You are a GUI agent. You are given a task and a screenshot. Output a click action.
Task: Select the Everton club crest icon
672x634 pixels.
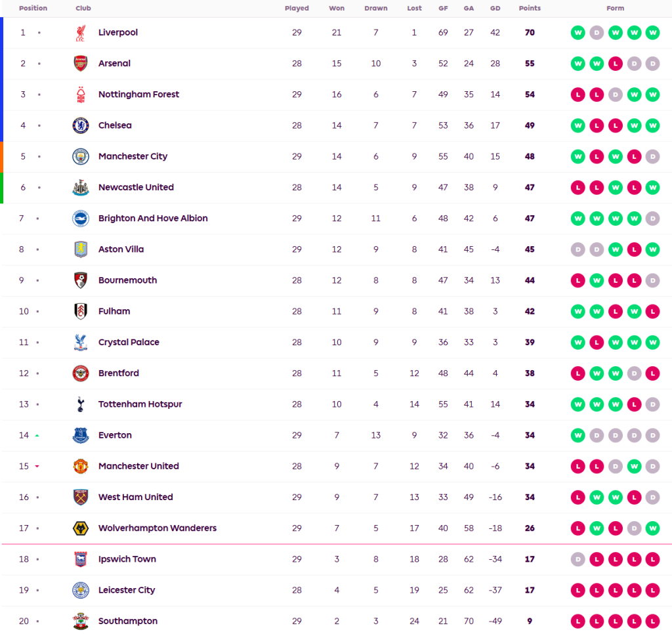tap(80, 435)
